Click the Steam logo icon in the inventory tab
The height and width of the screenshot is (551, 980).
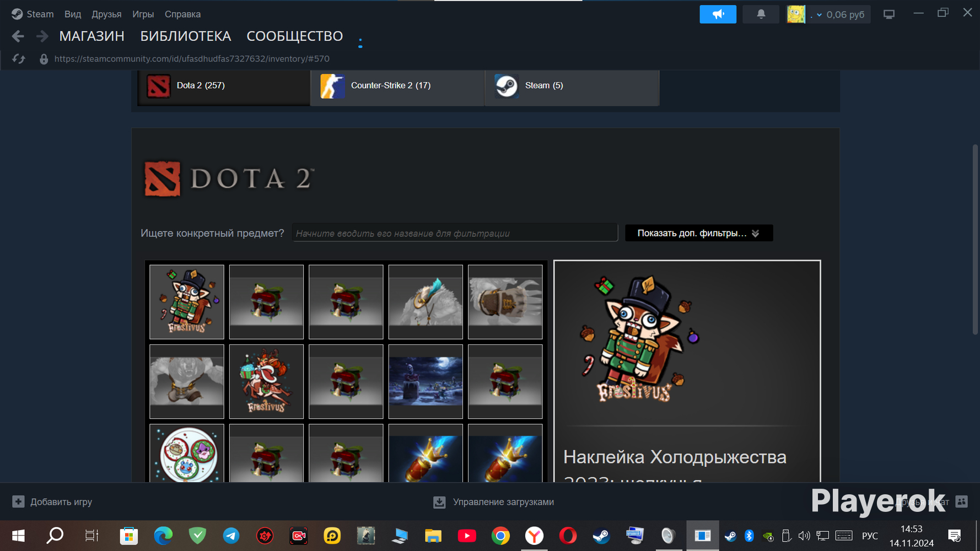tap(506, 86)
